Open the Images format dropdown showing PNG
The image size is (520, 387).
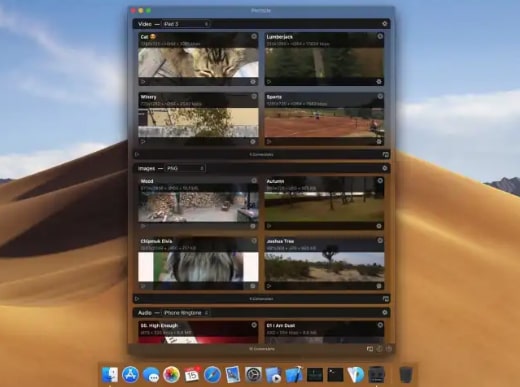185,168
